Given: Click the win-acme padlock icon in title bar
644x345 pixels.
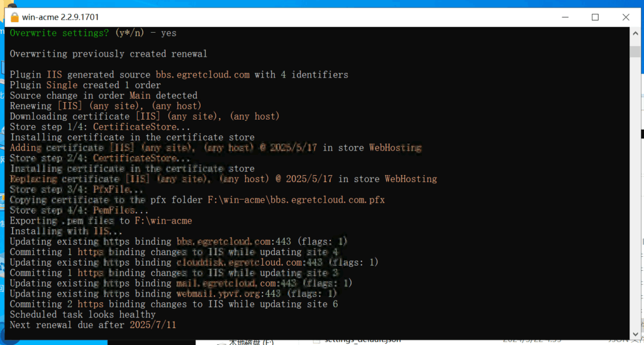Looking at the screenshot, I should [x=15, y=17].
